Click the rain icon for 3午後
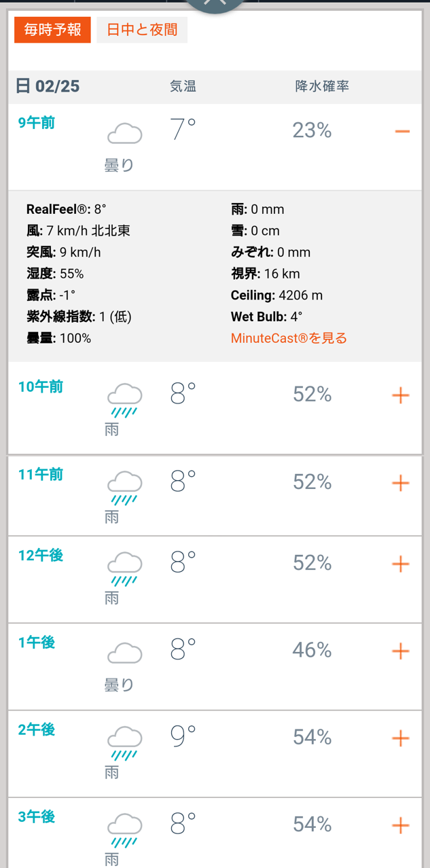 click(x=124, y=830)
